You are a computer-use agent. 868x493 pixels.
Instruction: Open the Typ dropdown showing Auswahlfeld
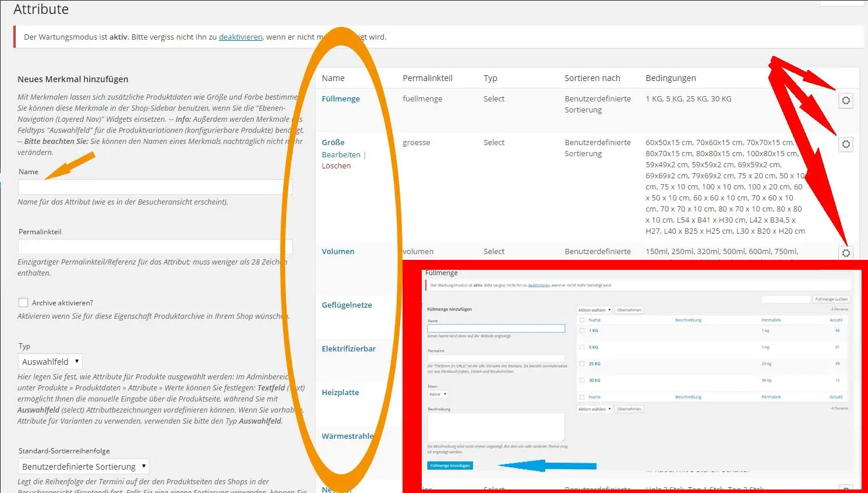[x=50, y=361]
